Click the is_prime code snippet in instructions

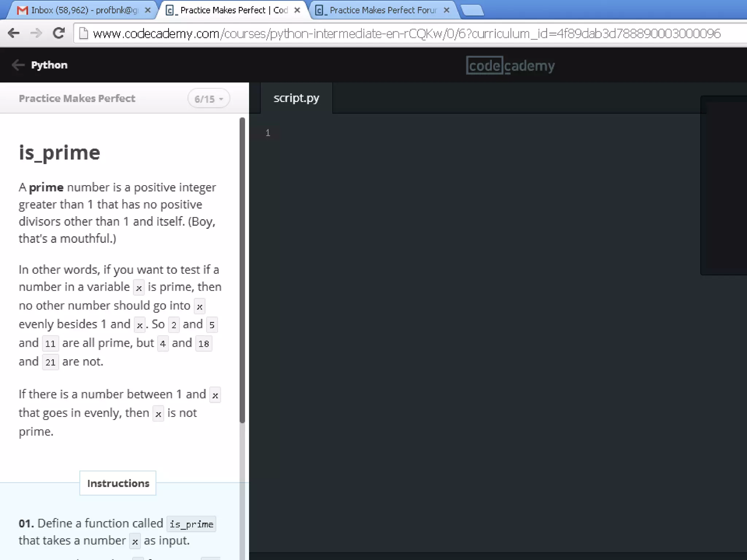click(191, 524)
